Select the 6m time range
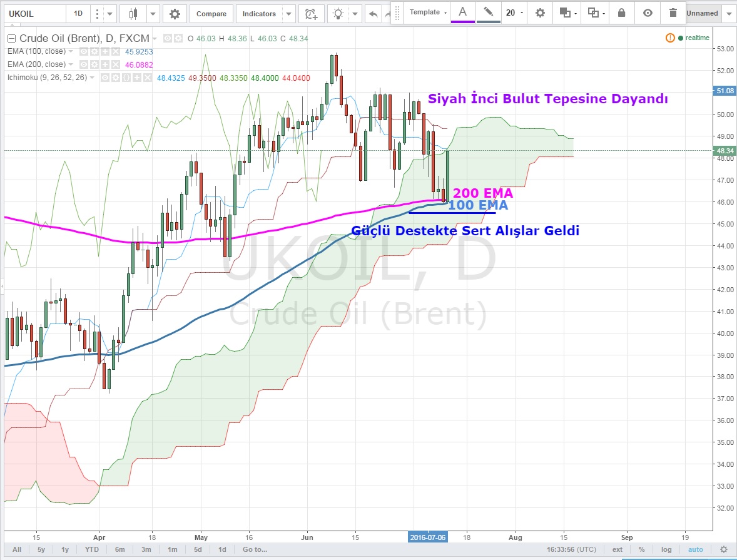This screenshot has height=560, width=737. 119,549
